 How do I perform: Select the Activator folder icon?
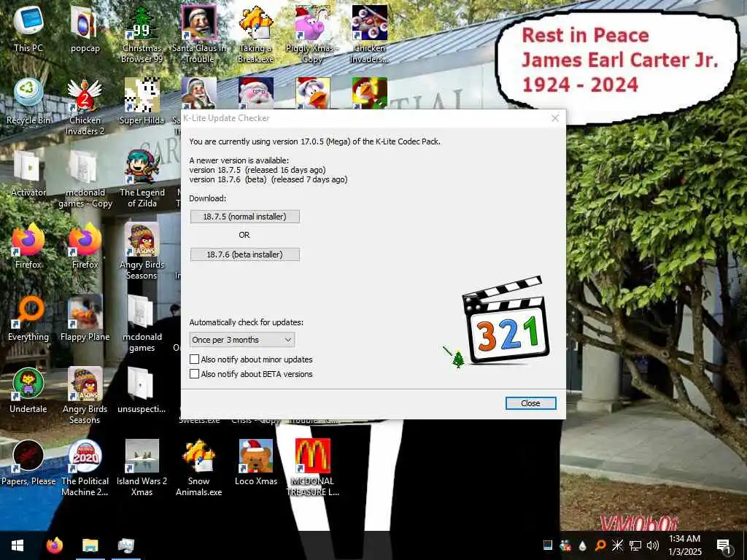click(x=28, y=174)
